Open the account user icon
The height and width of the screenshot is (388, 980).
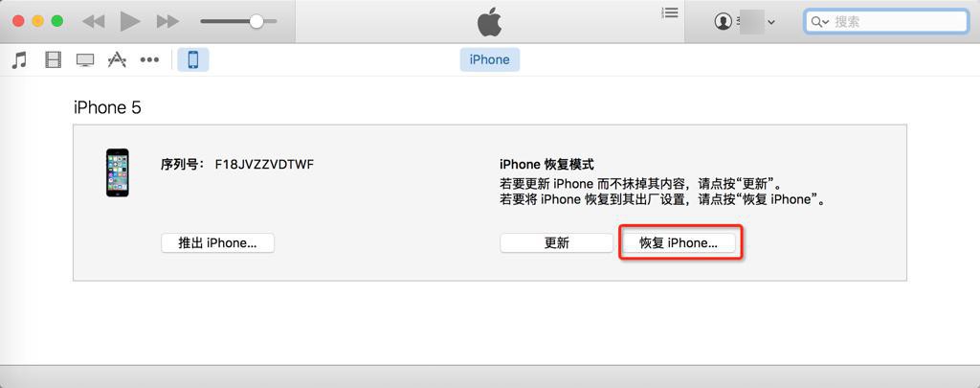tap(724, 21)
